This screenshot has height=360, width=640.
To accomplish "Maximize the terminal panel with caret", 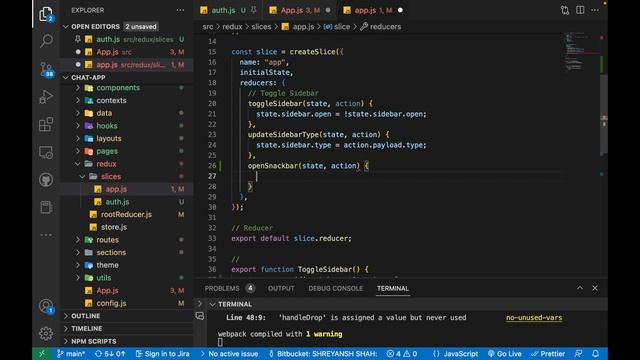I will [580, 288].
